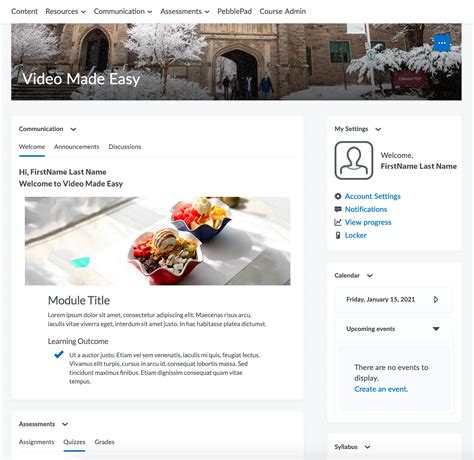Image resolution: width=474 pixels, height=460 pixels.
Task: Click the Notifications speech bubble icon
Action: [338, 209]
